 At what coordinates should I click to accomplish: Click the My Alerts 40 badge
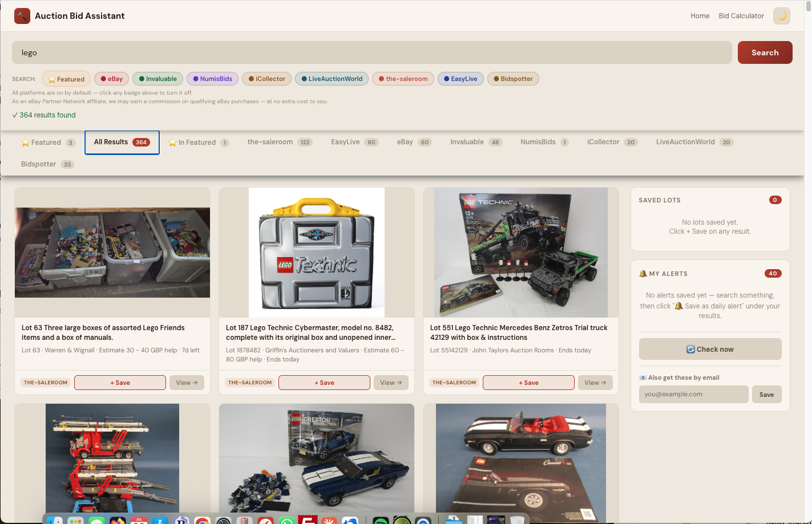pos(773,274)
